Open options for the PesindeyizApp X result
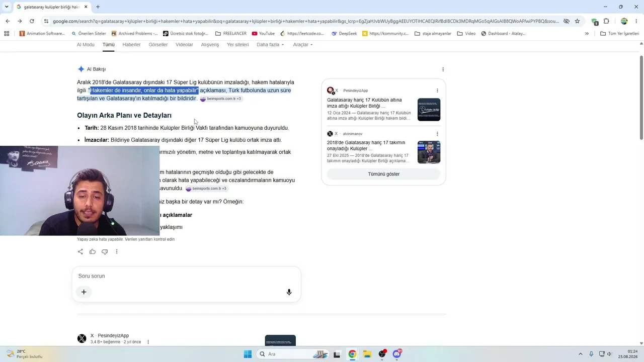 point(148,342)
